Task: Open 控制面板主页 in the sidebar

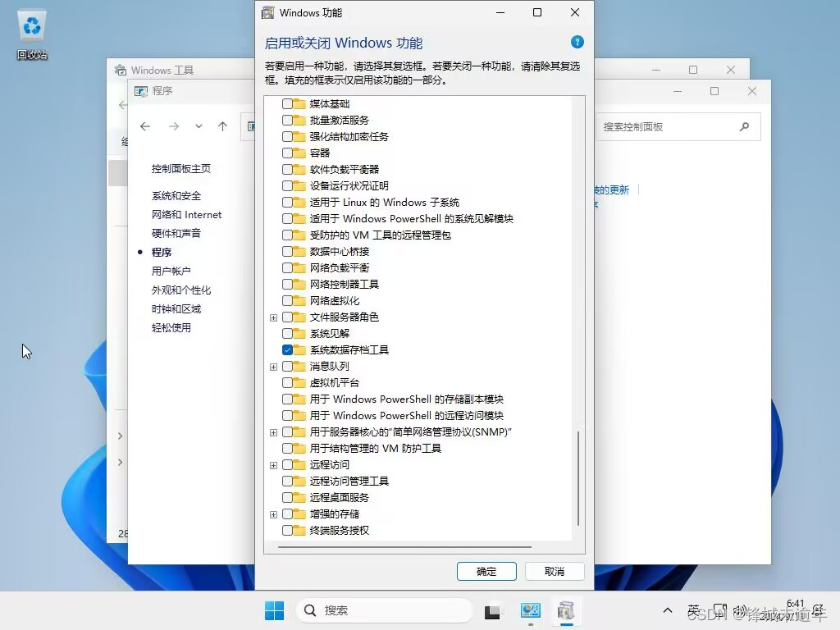Action: 181,169
